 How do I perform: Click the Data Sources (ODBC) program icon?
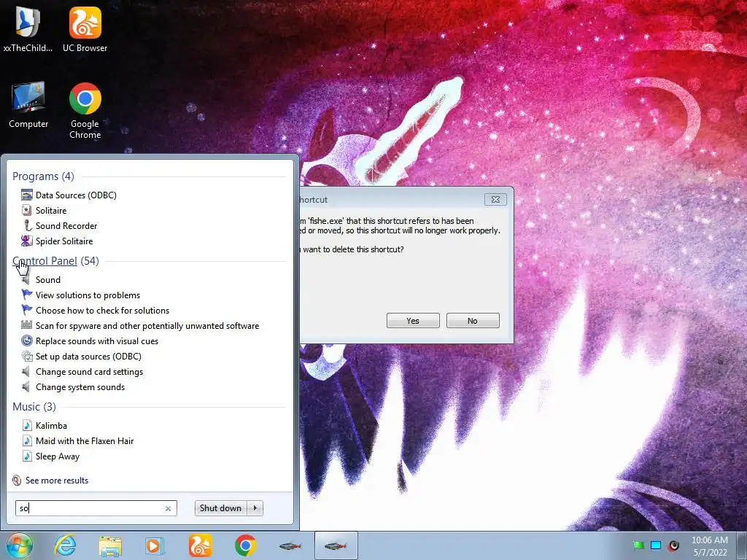coord(27,195)
